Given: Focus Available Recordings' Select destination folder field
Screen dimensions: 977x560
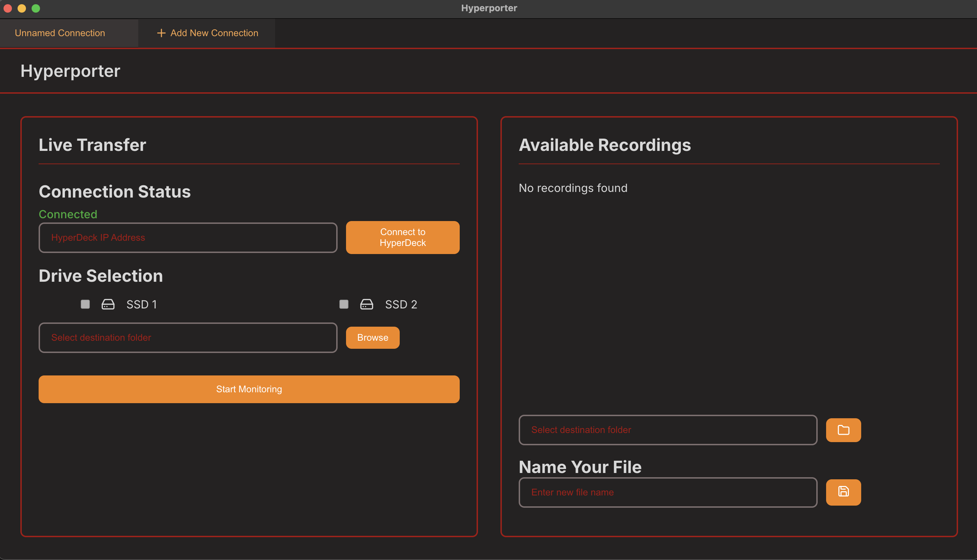Looking at the screenshot, I should [668, 430].
